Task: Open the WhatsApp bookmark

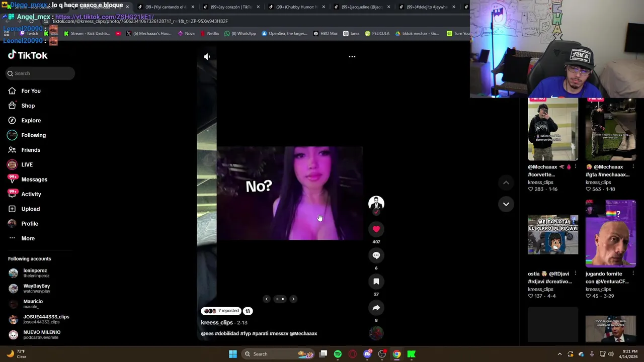Action: pos(240,34)
